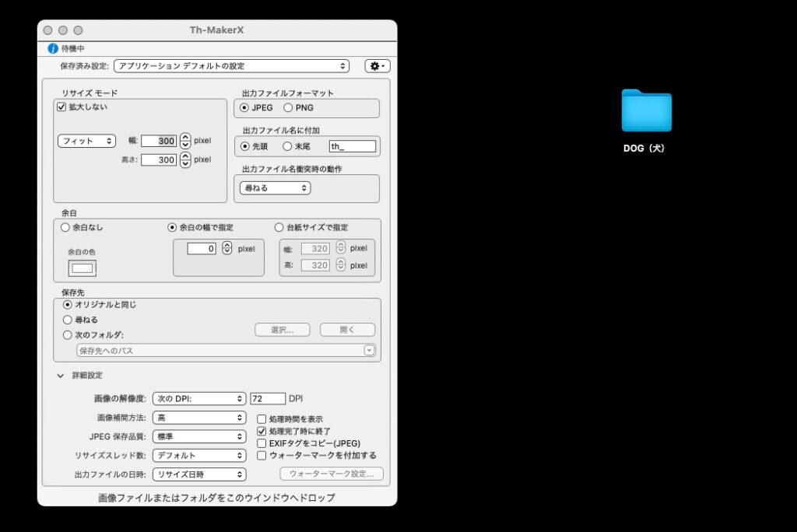Click the height (高さ) stepper arrows
The image size is (797, 532).
click(185, 159)
